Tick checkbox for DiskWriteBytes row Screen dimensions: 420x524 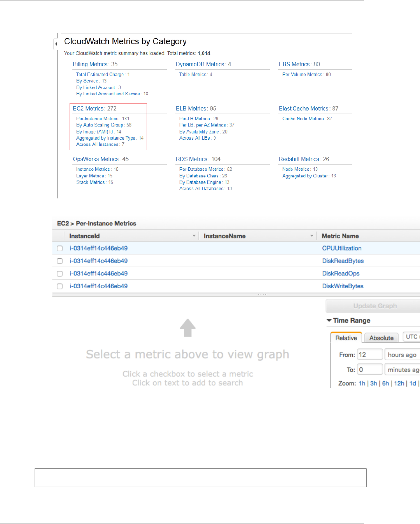[x=59, y=286]
